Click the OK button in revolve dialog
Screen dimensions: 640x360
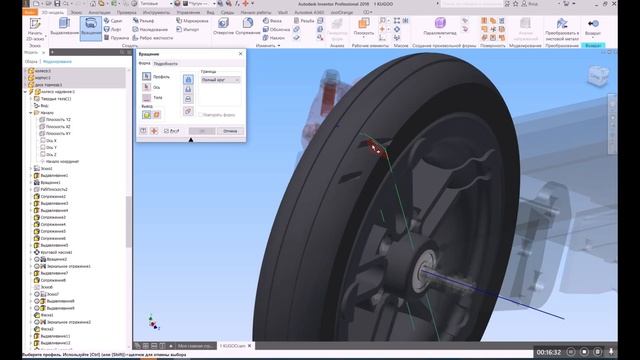(202, 131)
